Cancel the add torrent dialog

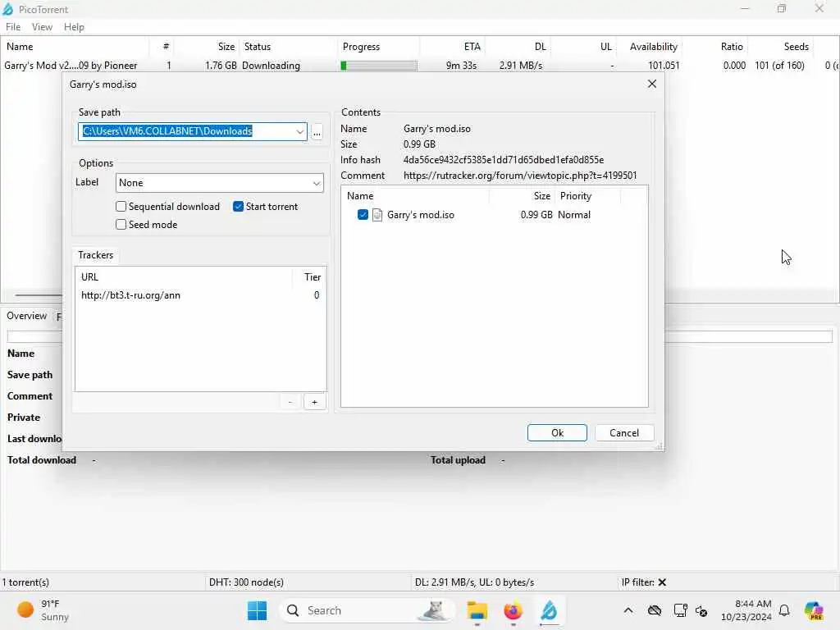pyautogui.click(x=624, y=433)
